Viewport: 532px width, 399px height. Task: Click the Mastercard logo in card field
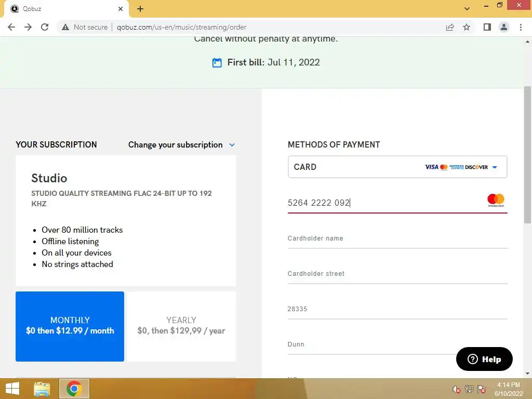[x=496, y=200]
